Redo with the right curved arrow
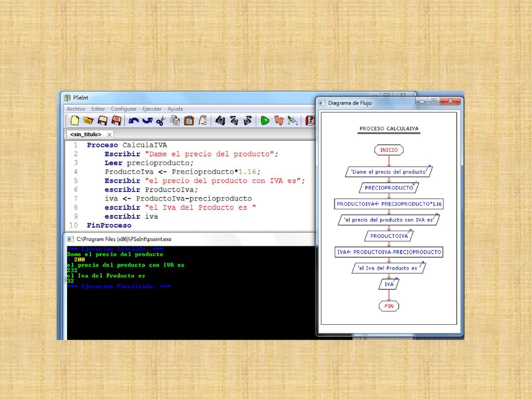The image size is (532, 399). point(147,121)
